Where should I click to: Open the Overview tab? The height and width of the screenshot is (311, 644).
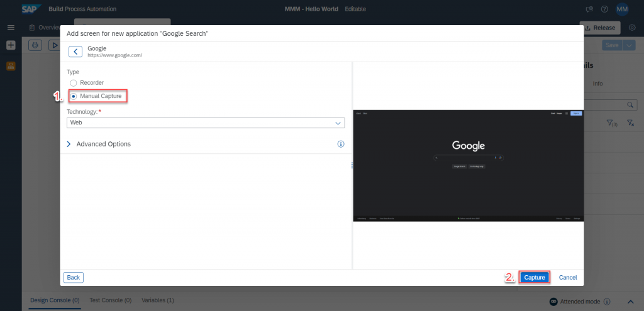click(45, 28)
